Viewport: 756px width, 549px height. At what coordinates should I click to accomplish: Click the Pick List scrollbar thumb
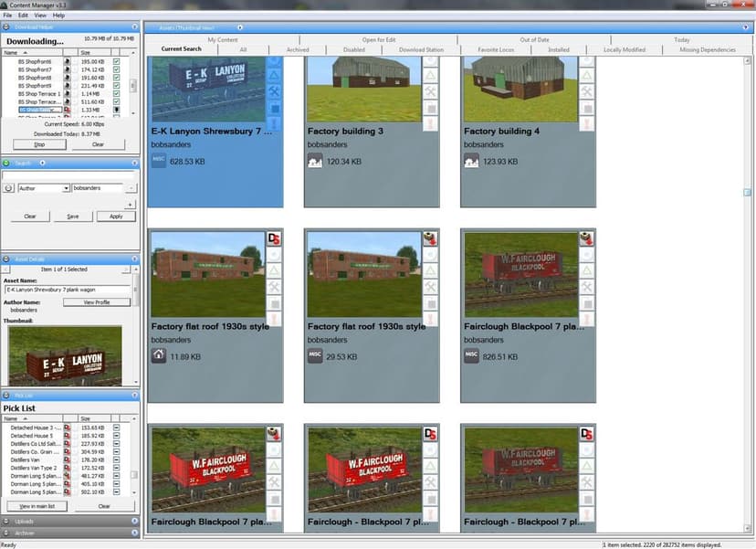133,475
